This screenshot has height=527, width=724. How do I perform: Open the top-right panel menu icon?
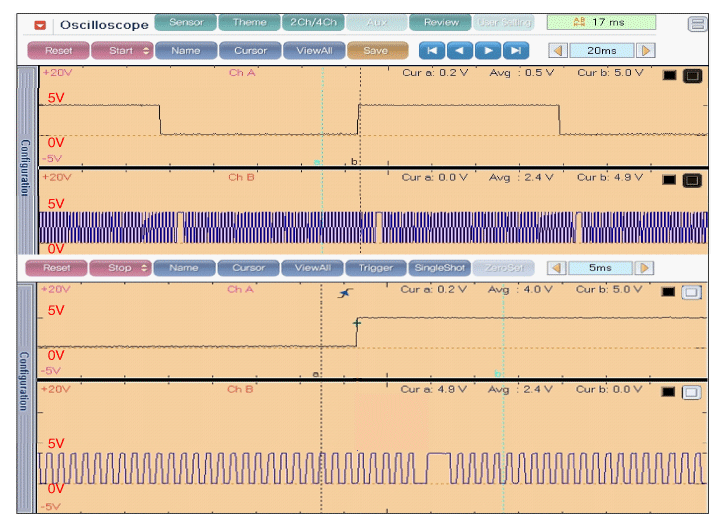[696, 23]
